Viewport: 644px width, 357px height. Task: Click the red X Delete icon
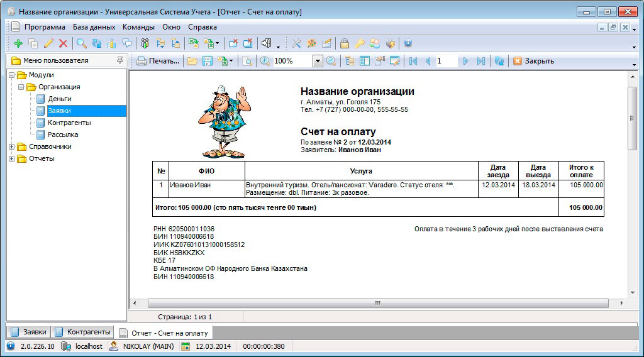pyautogui.click(x=63, y=43)
